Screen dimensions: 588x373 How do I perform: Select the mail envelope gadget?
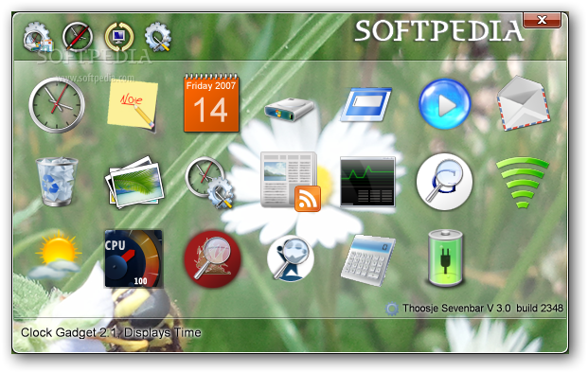tap(524, 103)
